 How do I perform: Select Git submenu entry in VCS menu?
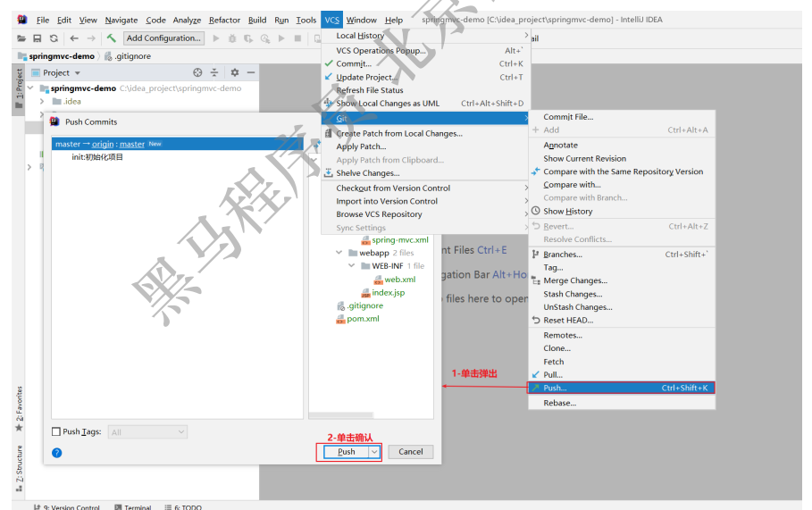point(424,118)
